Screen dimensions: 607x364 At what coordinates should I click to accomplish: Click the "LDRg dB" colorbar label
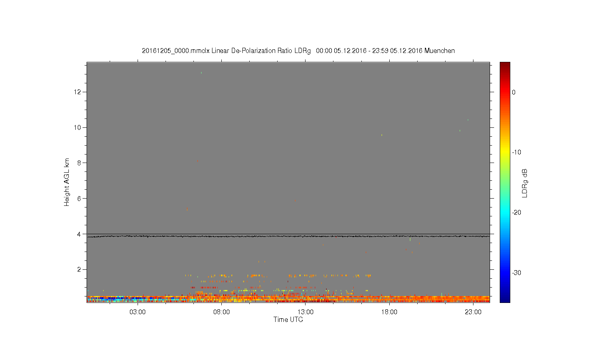point(525,183)
